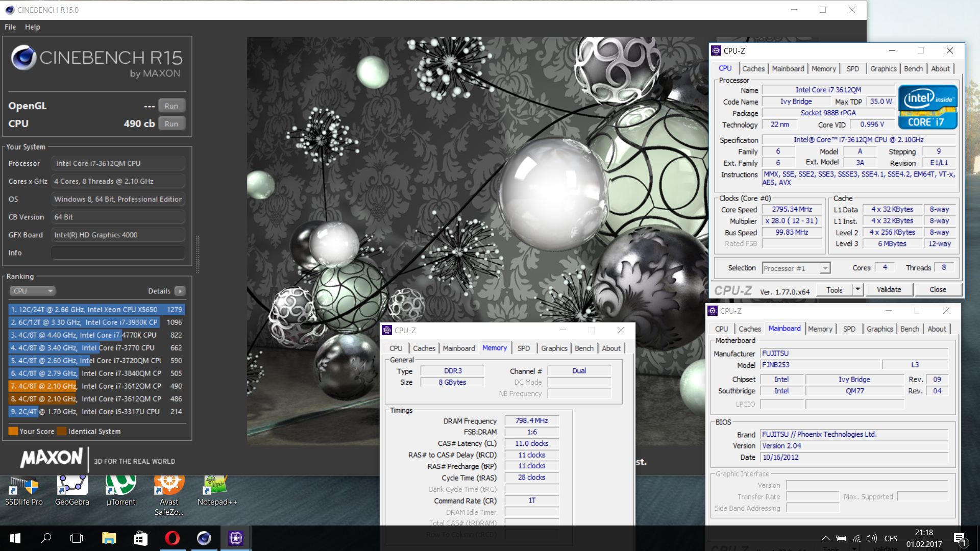
Task: Select Mainboard tab in Memory CPU-Z window
Action: 459,348
